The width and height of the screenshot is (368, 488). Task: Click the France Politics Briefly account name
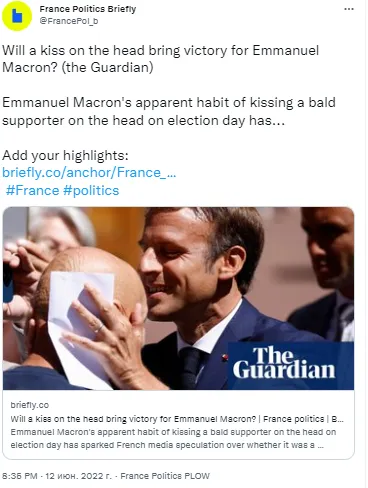[88, 9]
